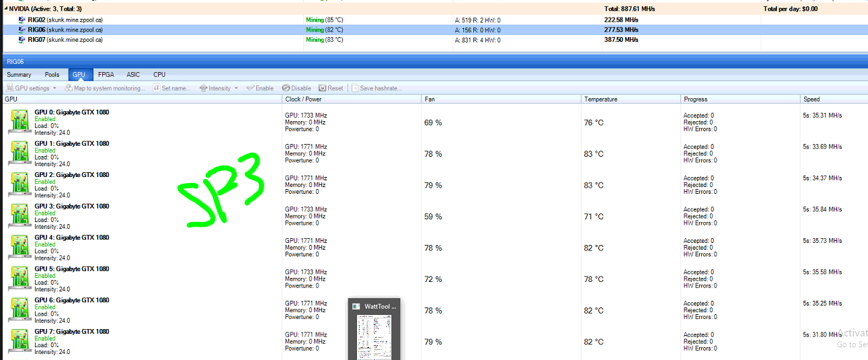The width and height of the screenshot is (868, 360).
Task: Switch to the ASIC tab
Action: (133, 75)
